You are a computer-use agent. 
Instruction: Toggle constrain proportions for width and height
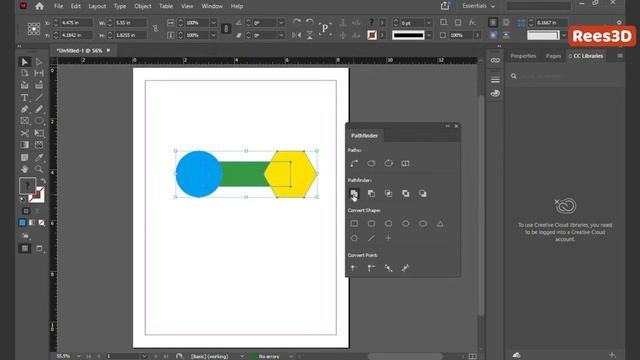155,29
